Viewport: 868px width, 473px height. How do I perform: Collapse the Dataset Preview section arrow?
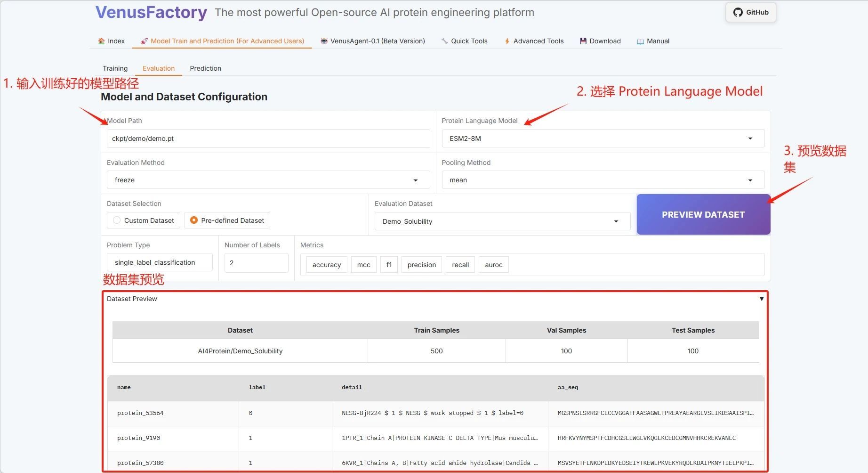(x=761, y=299)
